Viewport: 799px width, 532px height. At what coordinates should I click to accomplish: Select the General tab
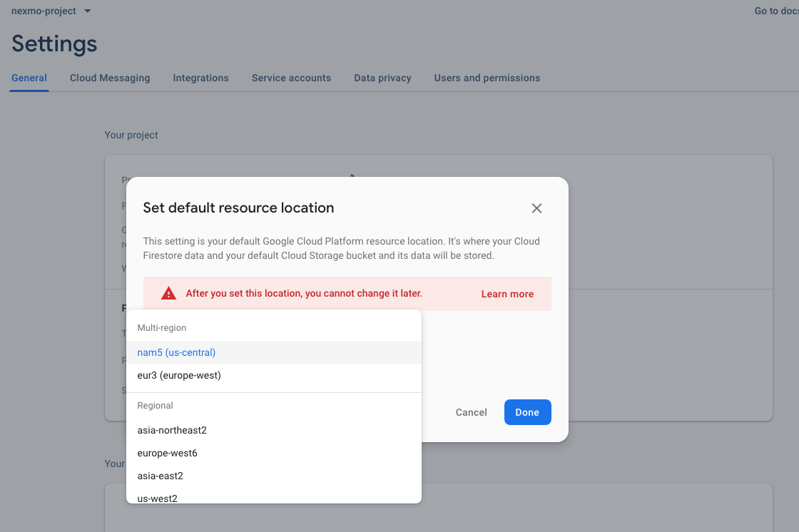(x=29, y=78)
